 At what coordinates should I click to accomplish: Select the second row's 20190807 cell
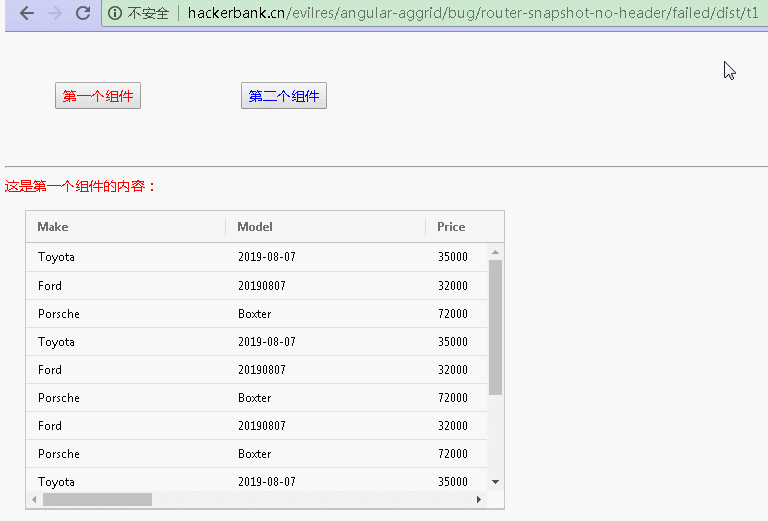point(326,285)
